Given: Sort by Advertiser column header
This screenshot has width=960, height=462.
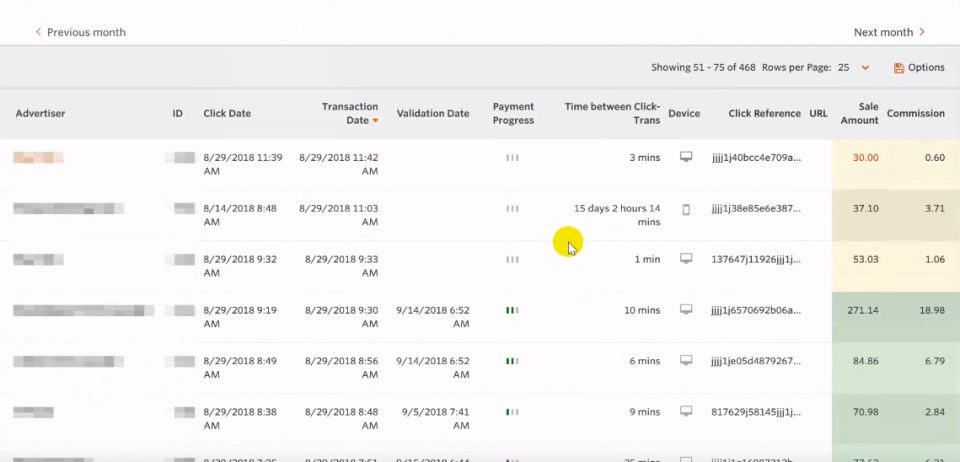Looking at the screenshot, I should point(40,113).
